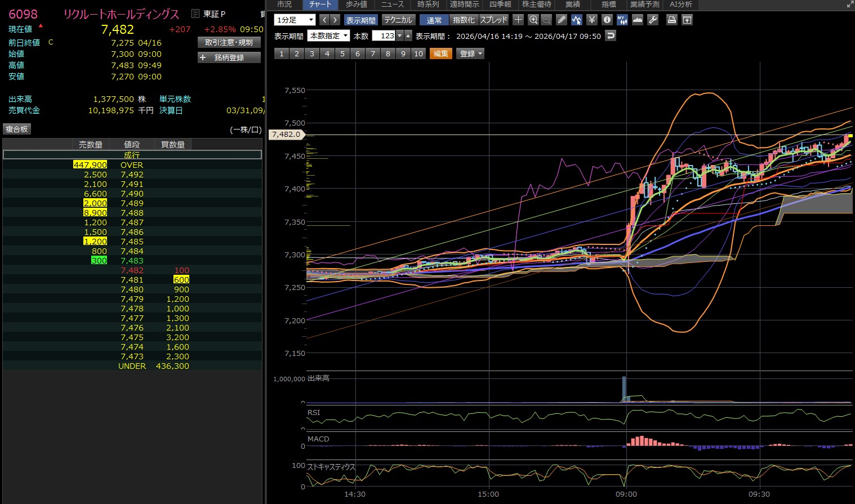Select the pencil drawing tool
Screen dimensions: 855x504
coord(562,20)
